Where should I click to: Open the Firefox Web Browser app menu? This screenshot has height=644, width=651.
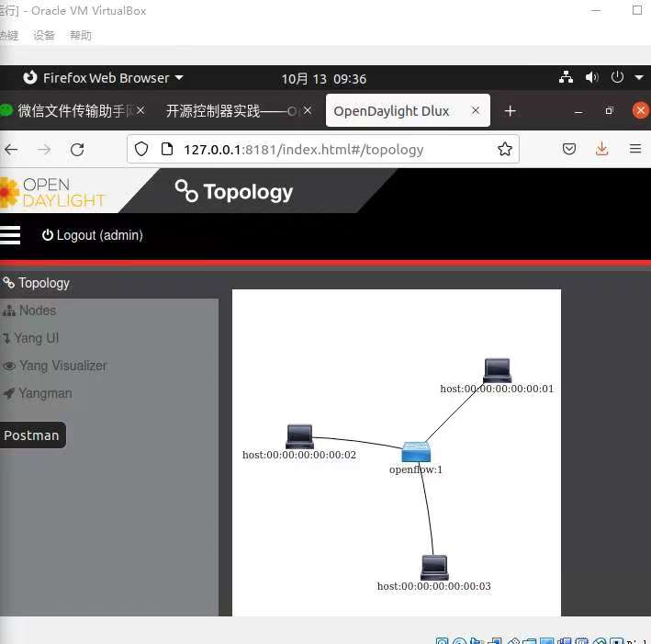(x=103, y=78)
